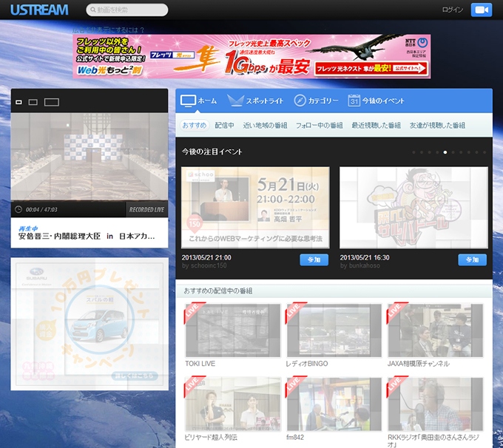Screen dimensions: 503x448
Task: Switch to the カテゴリー tab
Action: pos(316,101)
